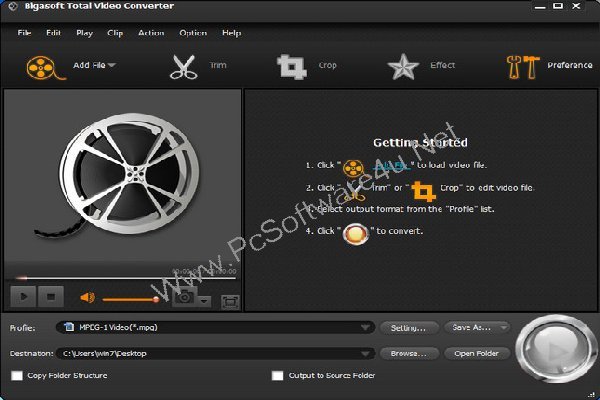Image resolution: width=600 pixels, height=400 pixels.
Task: Click the Open Folder button
Action: 476,354
